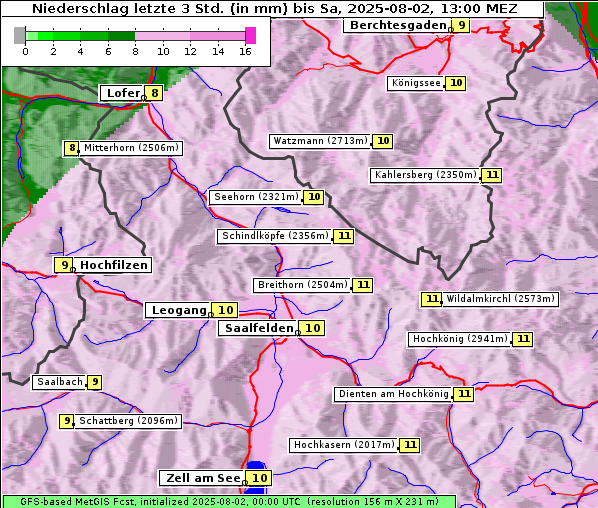This screenshot has width=598, height=508.
Task: Click the Hochfilzen town label
Action: click(113, 265)
